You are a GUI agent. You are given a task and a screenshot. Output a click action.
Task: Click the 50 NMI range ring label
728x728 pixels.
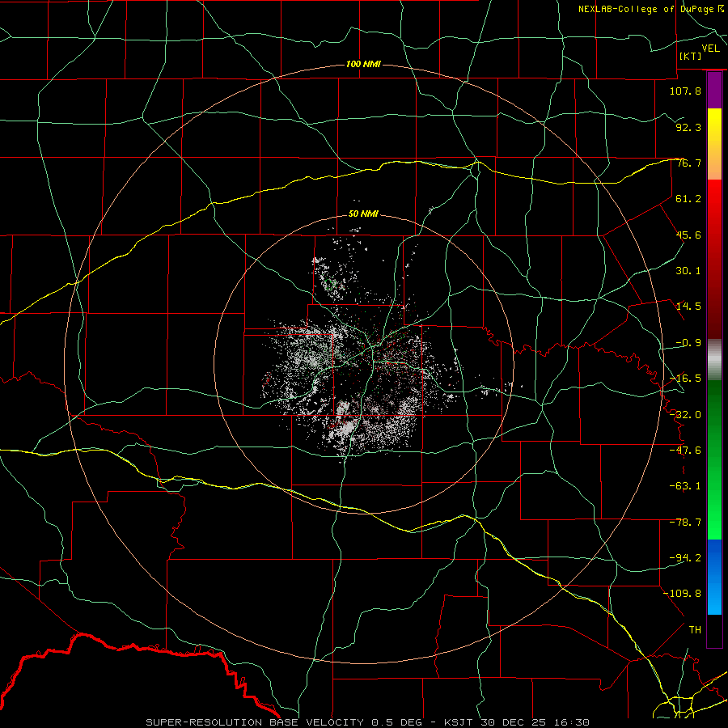363,214
